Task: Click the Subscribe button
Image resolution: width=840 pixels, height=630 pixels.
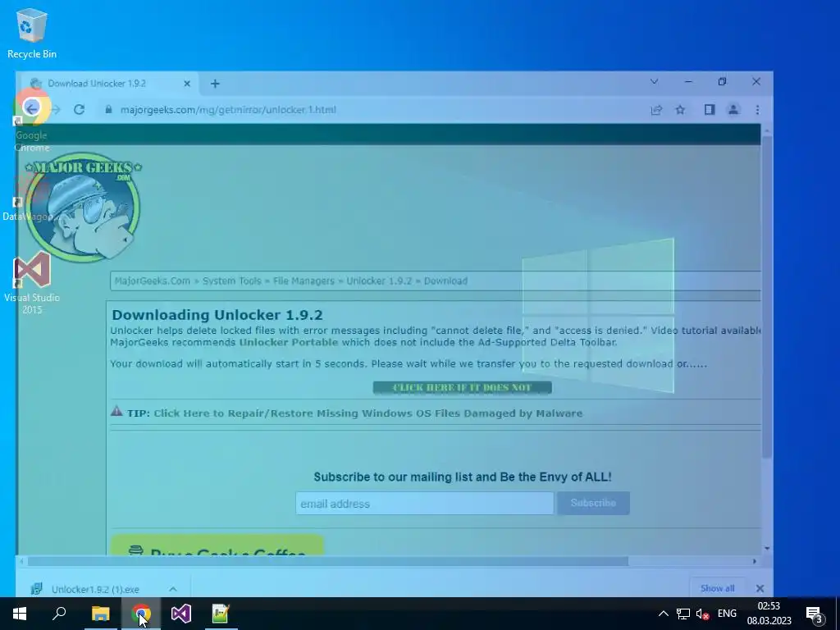Action: tap(593, 503)
